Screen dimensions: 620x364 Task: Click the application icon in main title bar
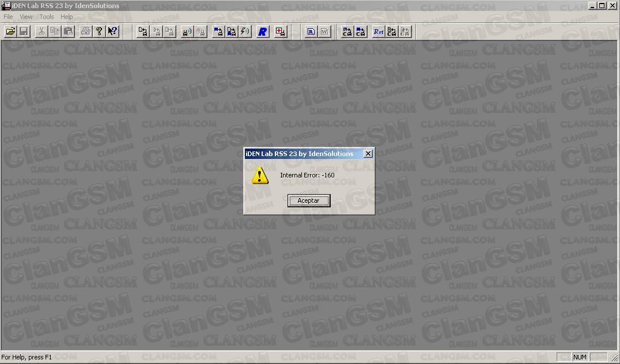click(x=6, y=6)
